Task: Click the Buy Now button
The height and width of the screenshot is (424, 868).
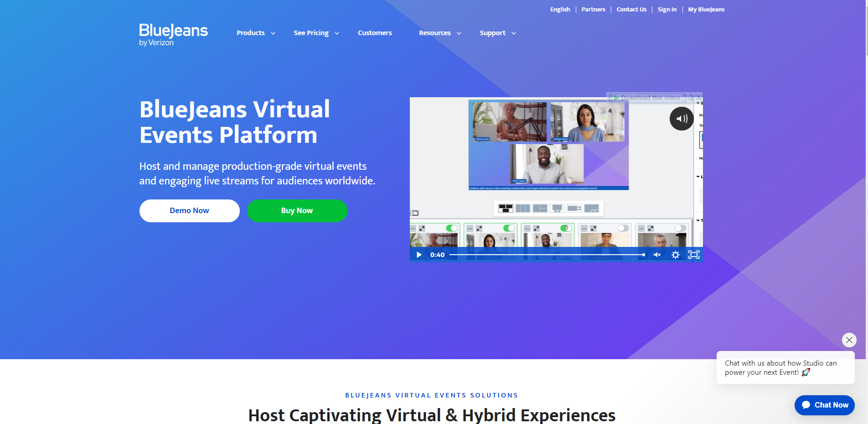Action: pyautogui.click(x=297, y=210)
